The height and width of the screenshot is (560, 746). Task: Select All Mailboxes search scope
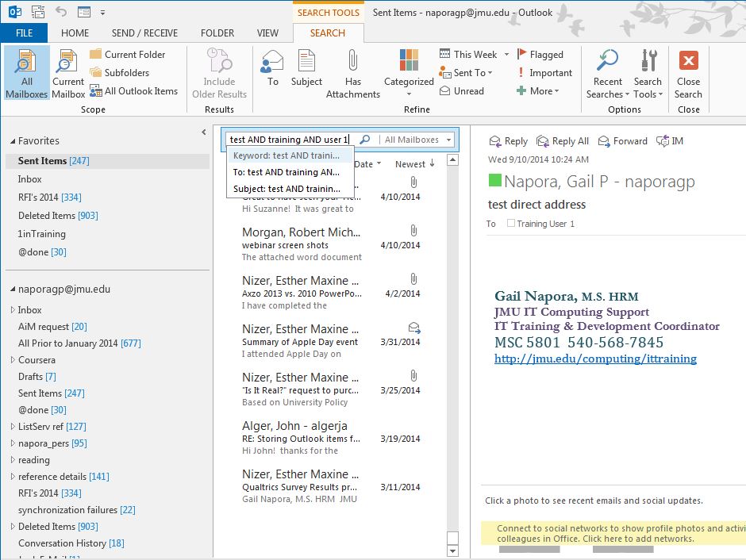click(x=27, y=73)
